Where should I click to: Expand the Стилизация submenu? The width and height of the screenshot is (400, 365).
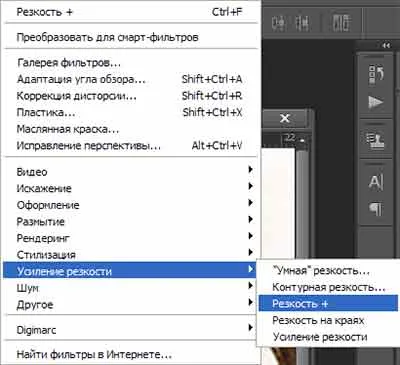[130, 255]
